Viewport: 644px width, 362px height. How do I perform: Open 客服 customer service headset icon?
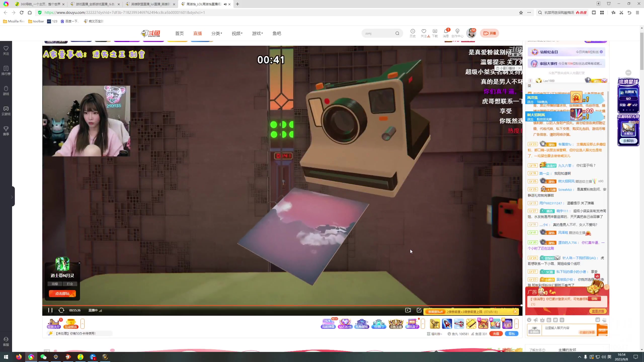click(6, 341)
